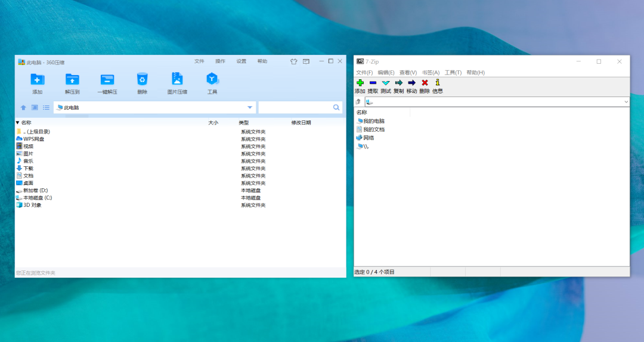Click 解压到 extract-to icon in 360压缩

(72, 79)
